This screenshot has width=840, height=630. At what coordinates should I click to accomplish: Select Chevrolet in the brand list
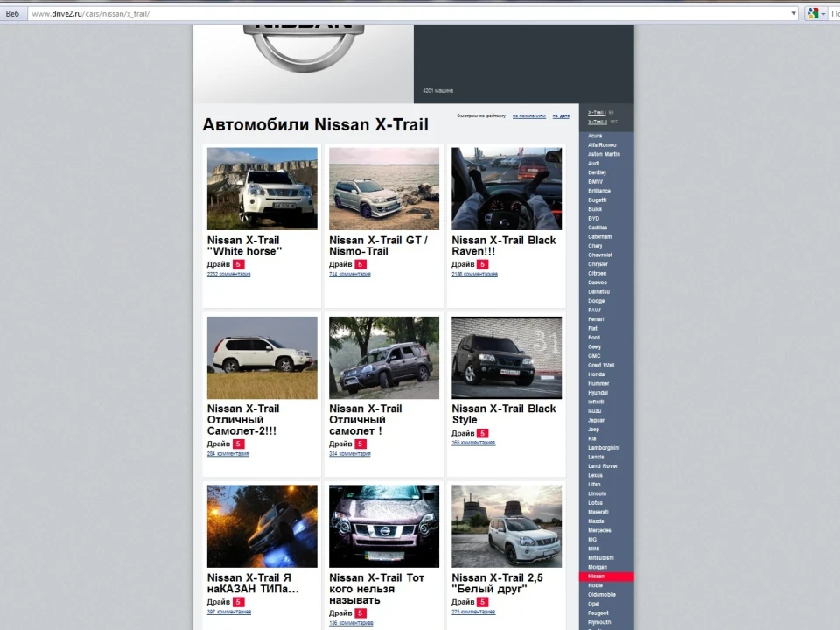click(600, 255)
